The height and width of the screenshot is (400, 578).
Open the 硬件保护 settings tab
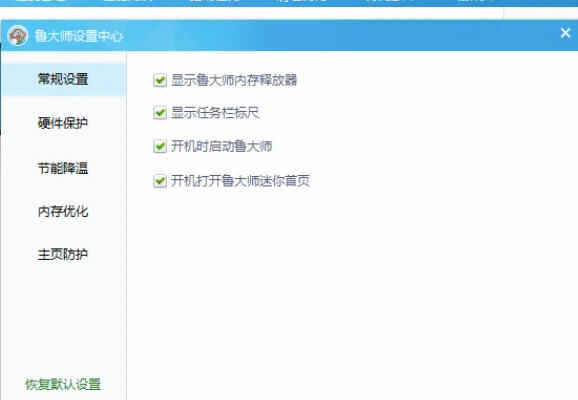(x=63, y=123)
